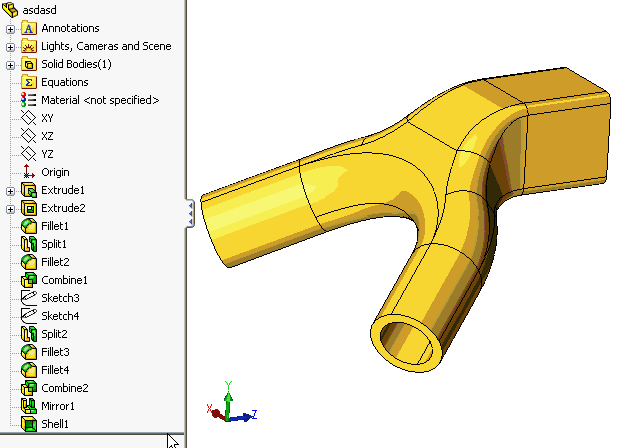Select the 'Fillet1' label
The width and height of the screenshot is (628, 448).
[55, 226]
